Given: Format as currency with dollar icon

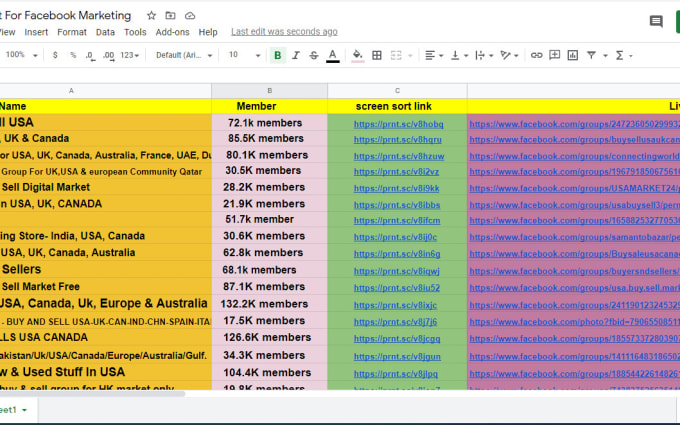Looking at the screenshot, I should [55, 55].
